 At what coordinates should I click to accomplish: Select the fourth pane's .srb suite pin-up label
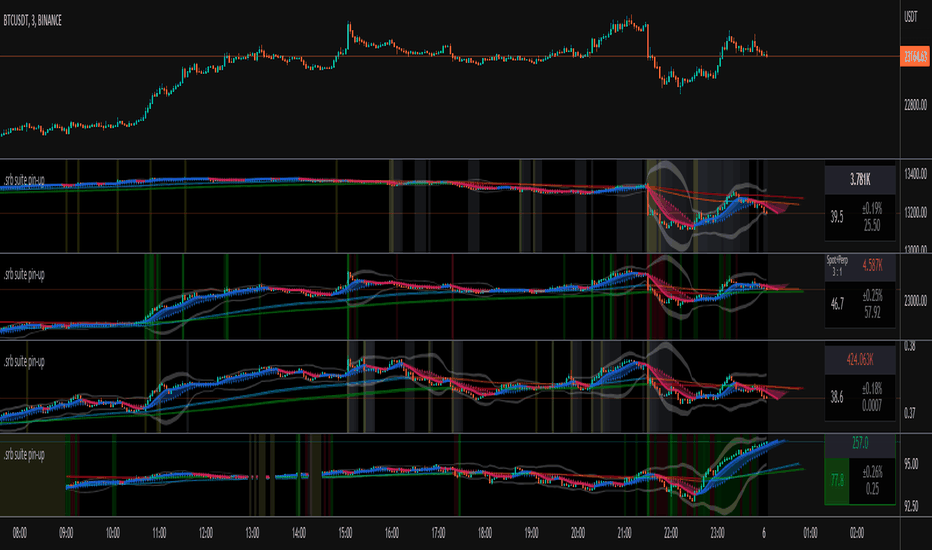tap(24, 455)
